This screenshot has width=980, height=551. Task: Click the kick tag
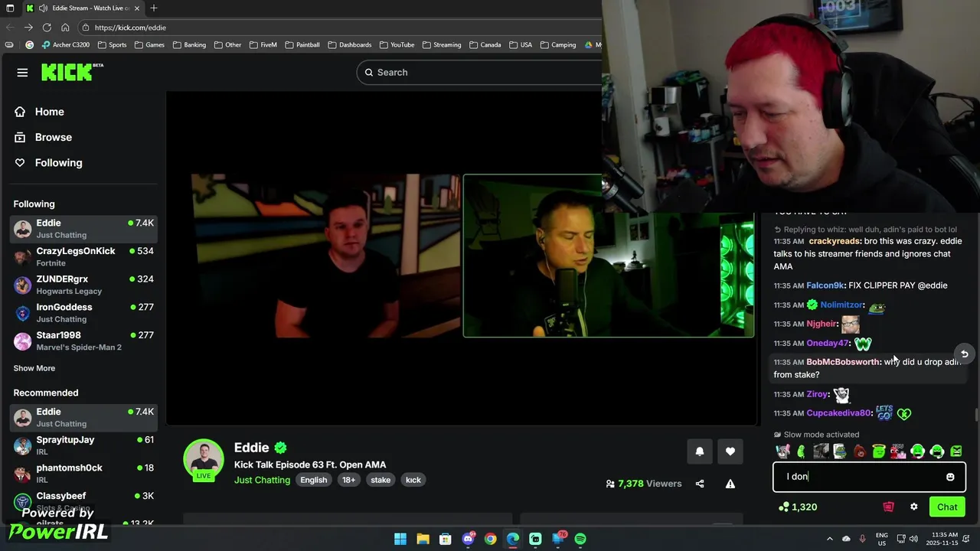point(413,480)
